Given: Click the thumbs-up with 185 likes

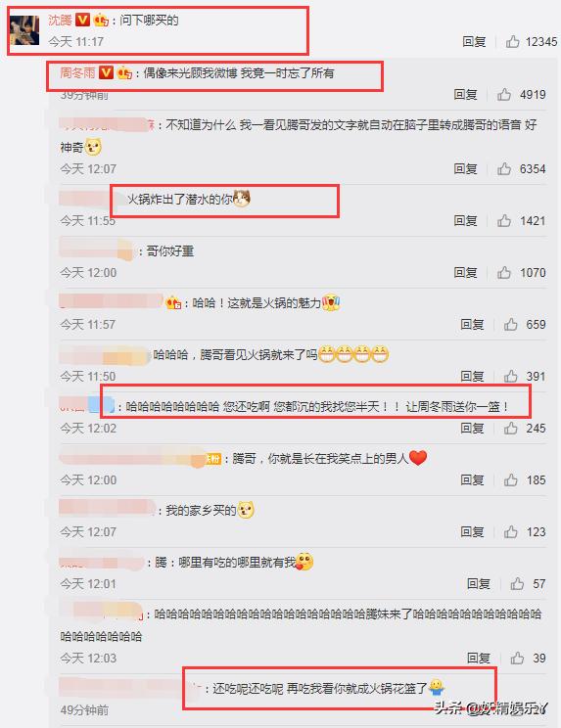Looking at the screenshot, I should (x=511, y=480).
